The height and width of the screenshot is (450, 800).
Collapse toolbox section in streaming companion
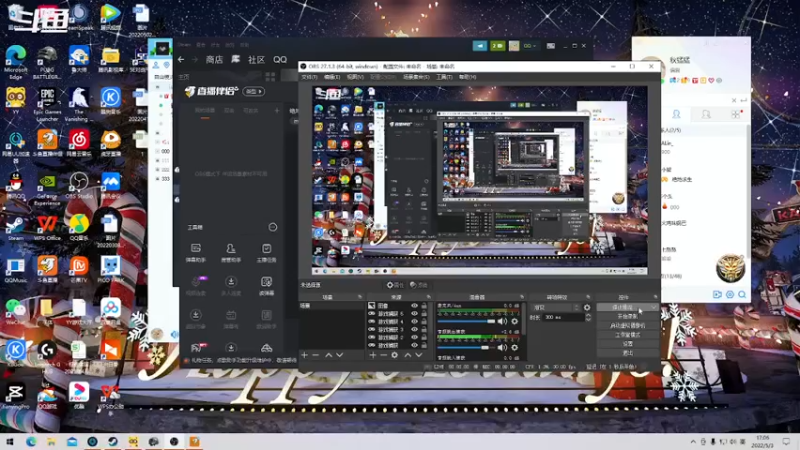tap(273, 227)
